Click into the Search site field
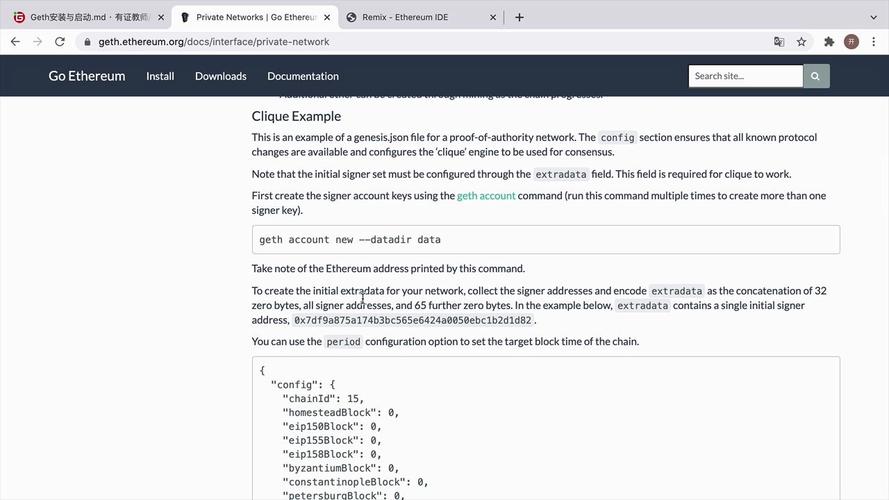The height and width of the screenshot is (500, 889). [x=745, y=76]
